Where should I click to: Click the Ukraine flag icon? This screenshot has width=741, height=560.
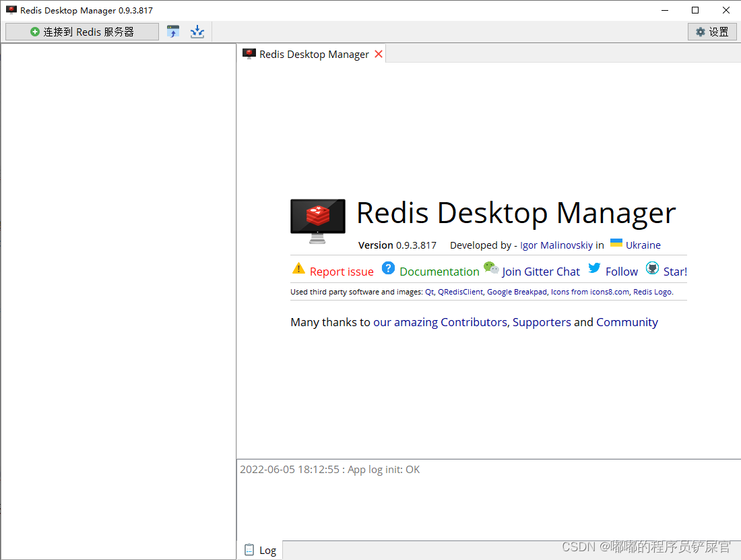point(616,243)
